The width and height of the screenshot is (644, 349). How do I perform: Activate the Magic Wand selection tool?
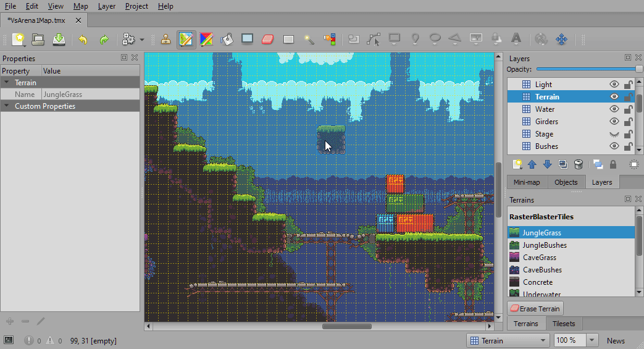(x=309, y=40)
